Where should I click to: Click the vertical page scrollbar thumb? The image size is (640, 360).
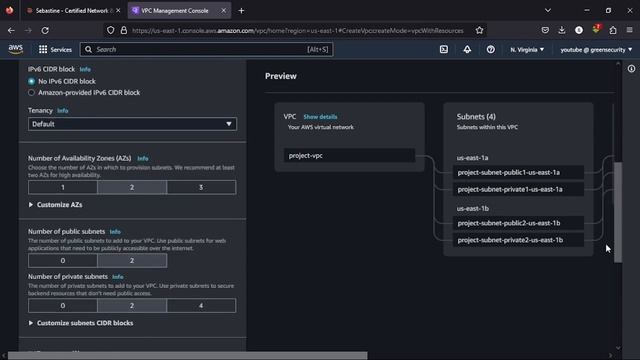click(x=618, y=212)
